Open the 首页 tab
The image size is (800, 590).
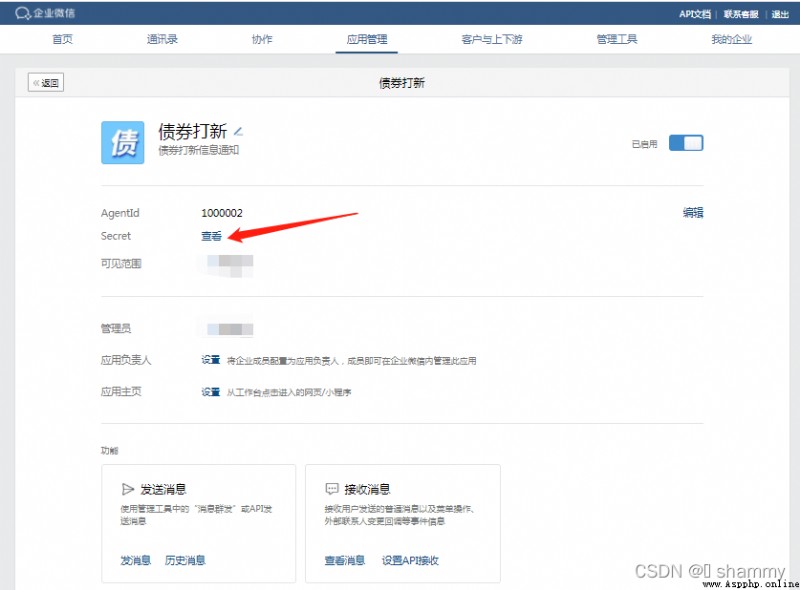click(x=62, y=39)
